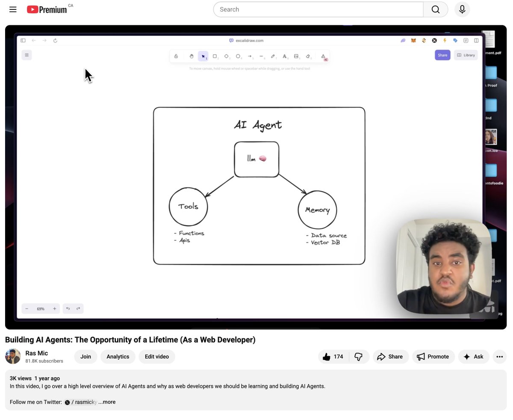The image size is (513, 420).
Task: Click the zoom in plus in Excalidraw
Action: pos(54,309)
